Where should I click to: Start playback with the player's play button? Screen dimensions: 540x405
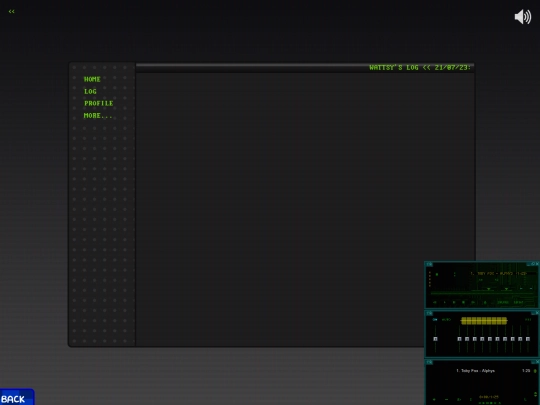point(445,302)
